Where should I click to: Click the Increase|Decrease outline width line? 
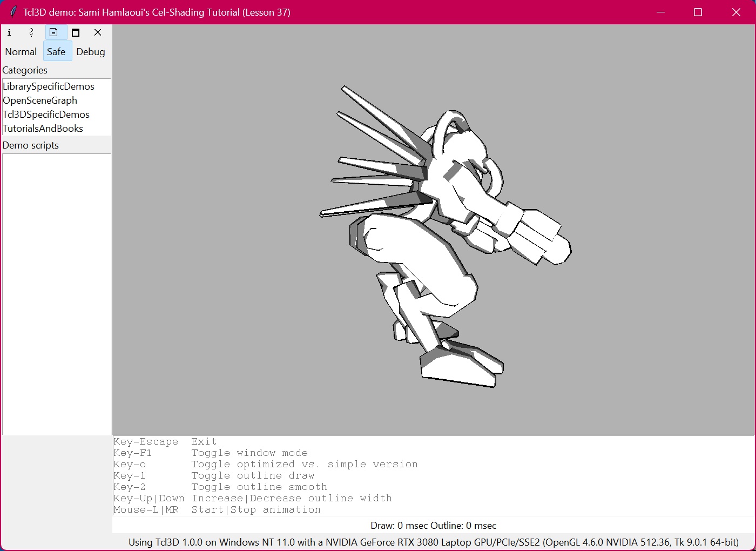point(253,499)
